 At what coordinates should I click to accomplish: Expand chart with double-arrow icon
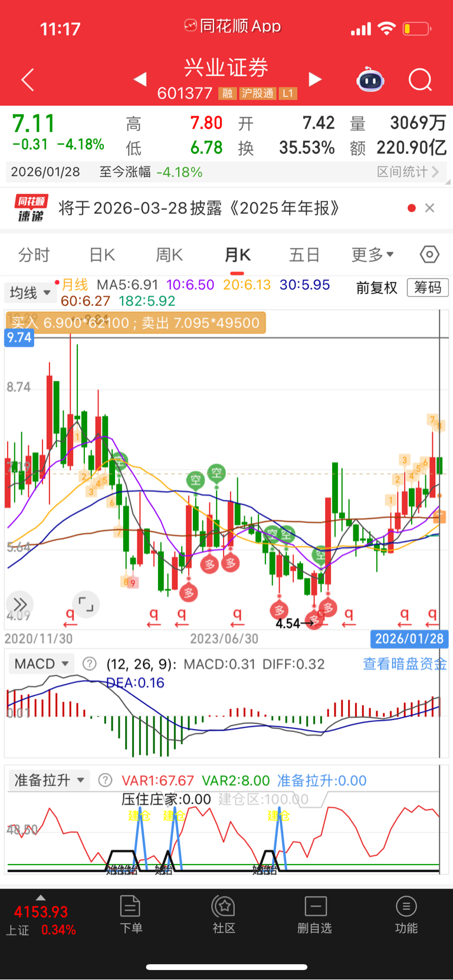[x=20, y=604]
